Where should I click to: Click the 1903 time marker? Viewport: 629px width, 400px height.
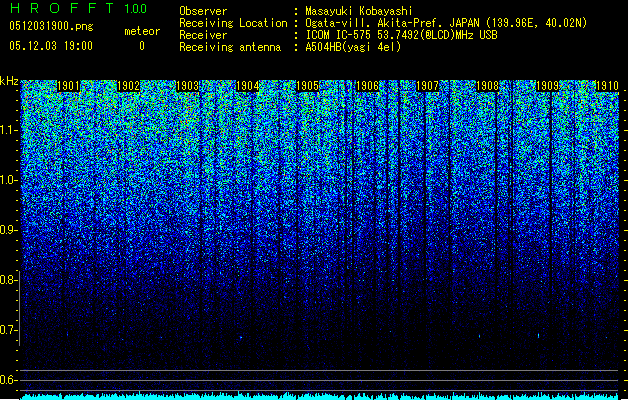tap(188, 86)
